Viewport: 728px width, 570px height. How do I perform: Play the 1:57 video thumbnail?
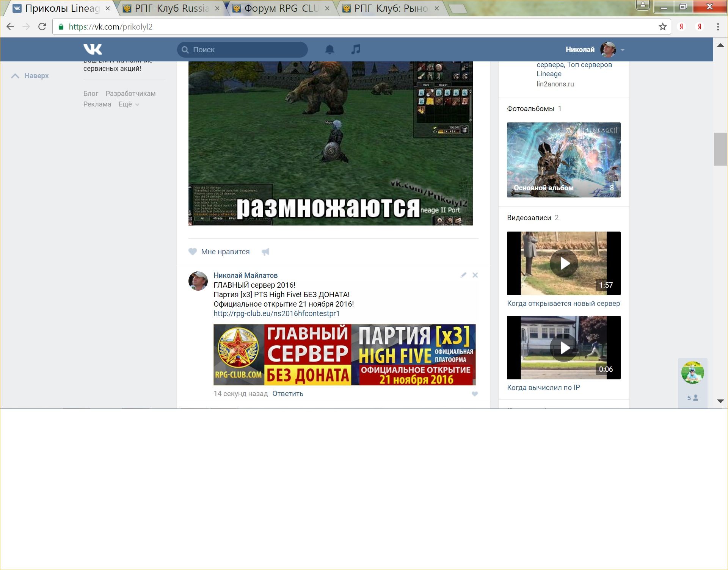point(564,263)
